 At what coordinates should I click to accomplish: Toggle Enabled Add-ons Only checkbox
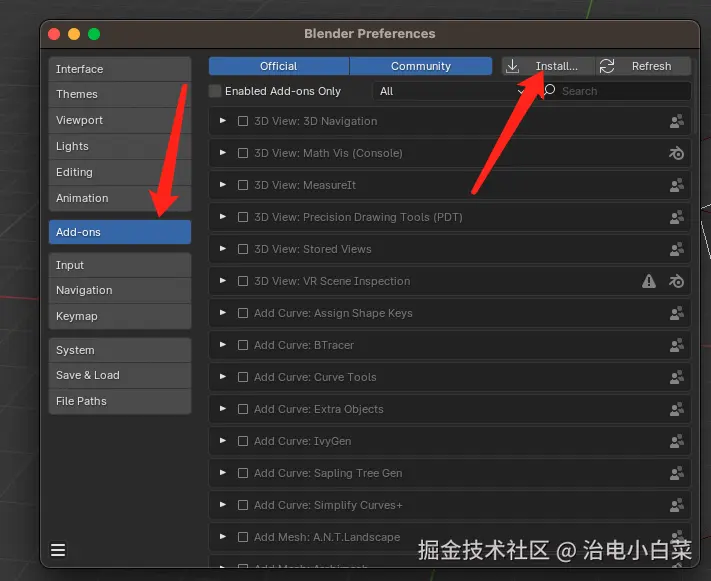(x=215, y=91)
